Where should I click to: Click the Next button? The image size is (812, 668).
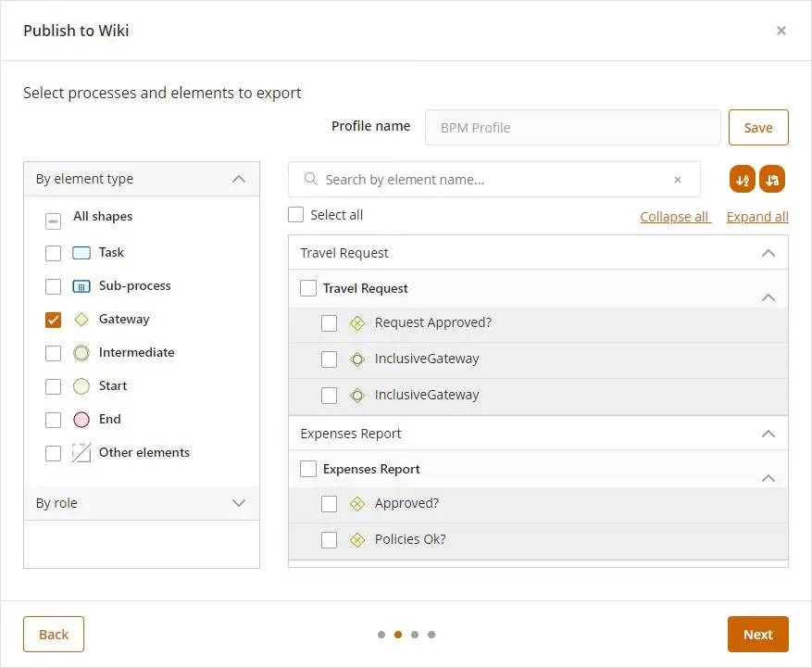click(x=757, y=635)
